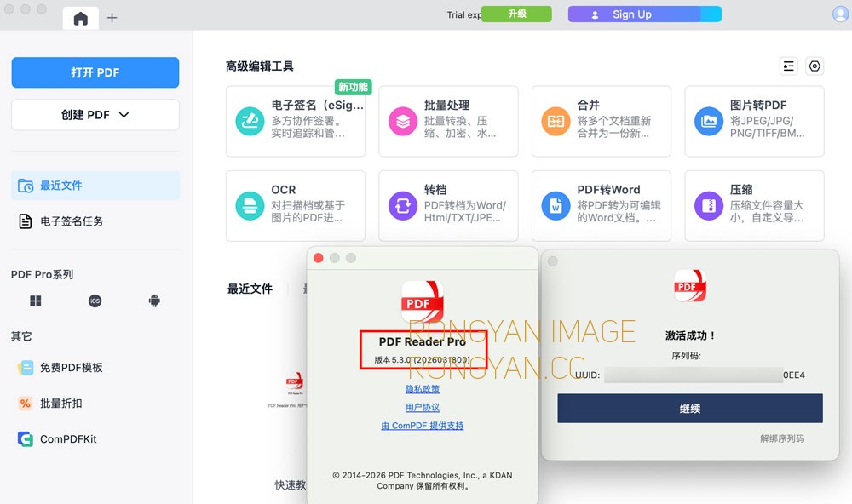Screen dimensions: 852x504
Task: Click the Sign Up button
Action: click(x=644, y=14)
